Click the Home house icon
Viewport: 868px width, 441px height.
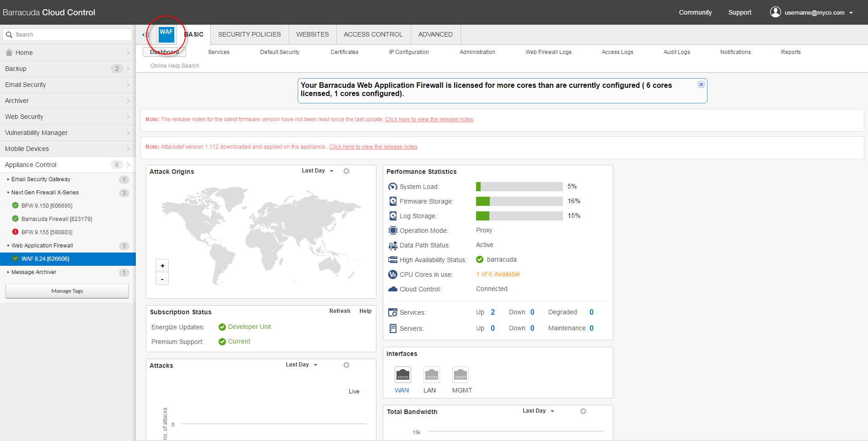9,53
